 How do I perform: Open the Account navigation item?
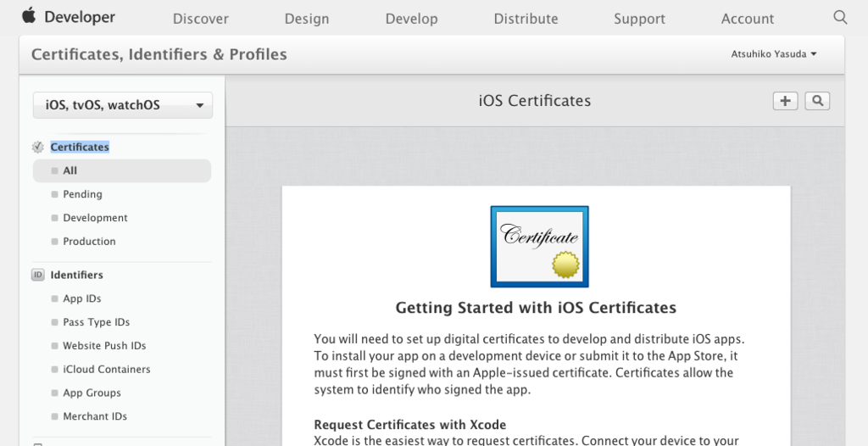pyautogui.click(x=748, y=19)
